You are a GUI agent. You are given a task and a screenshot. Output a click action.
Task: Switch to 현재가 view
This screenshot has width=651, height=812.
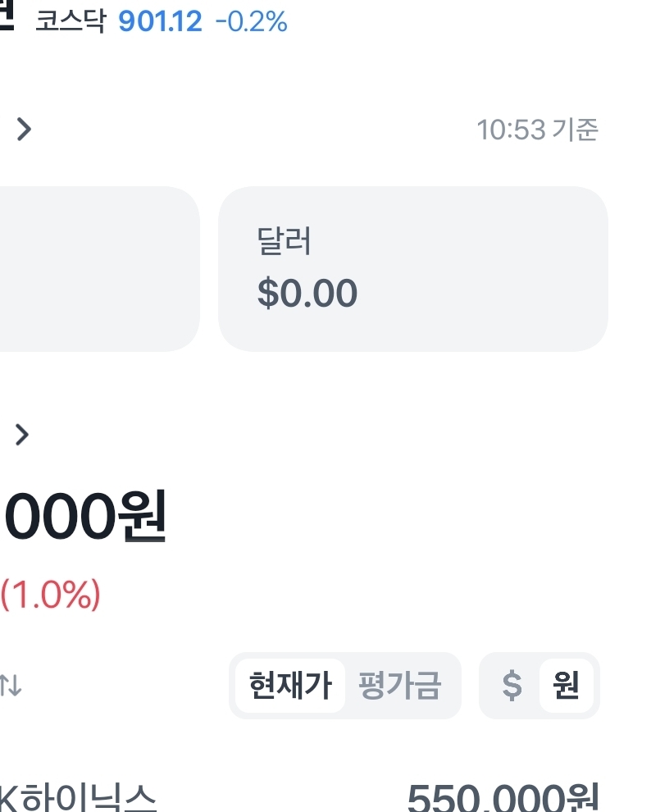[x=290, y=686]
